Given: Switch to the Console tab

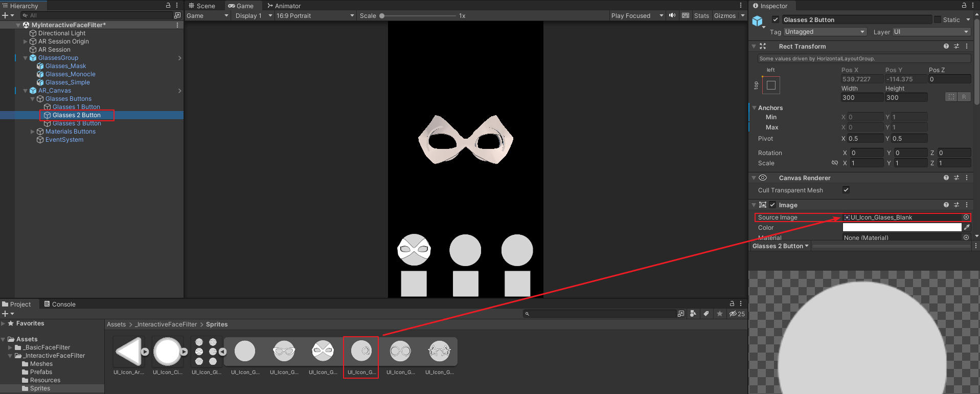Looking at the screenshot, I should click(60, 304).
